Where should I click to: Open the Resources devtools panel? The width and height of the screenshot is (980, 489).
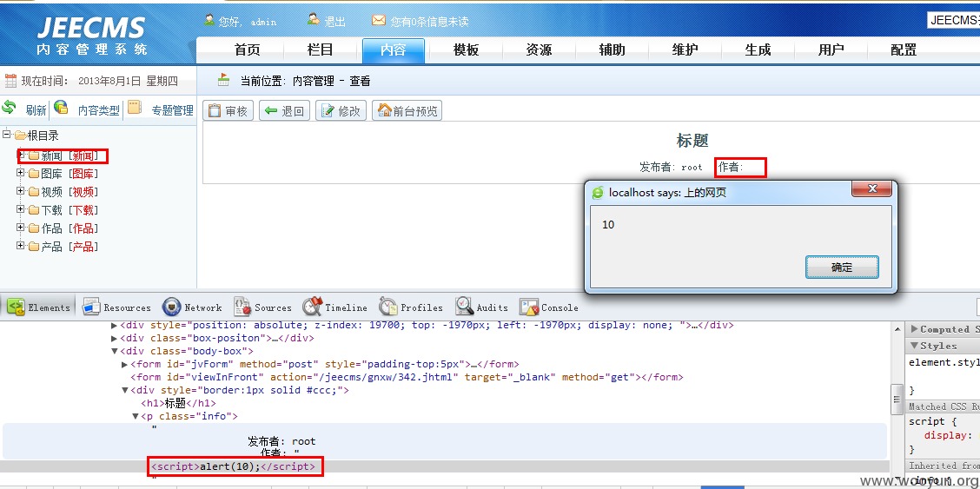point(117,307)
